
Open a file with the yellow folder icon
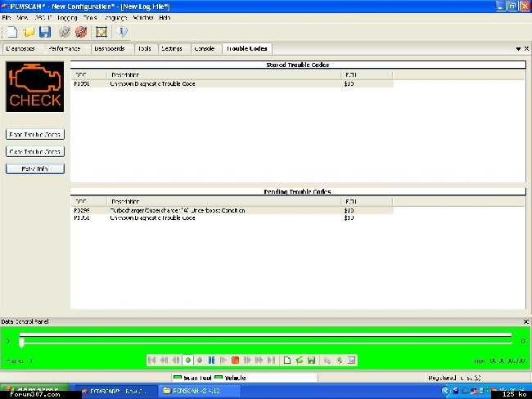29,32
